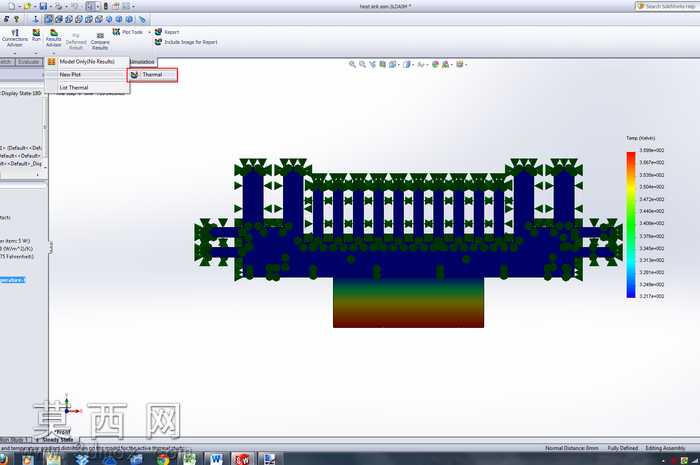This screenshot has height=465, width=700.
Task: Click Hide/Show Items glasses icon
Action: point(421,64)
